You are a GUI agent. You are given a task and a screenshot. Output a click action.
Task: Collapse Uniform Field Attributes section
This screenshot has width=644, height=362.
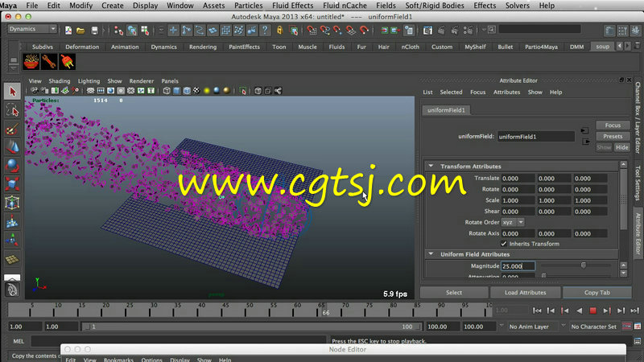(x=431, y=254)
